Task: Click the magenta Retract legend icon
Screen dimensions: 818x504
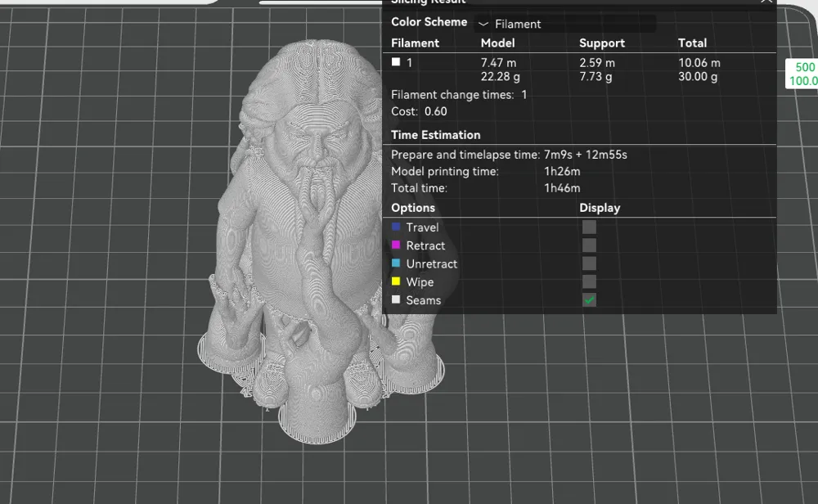Action: [x=397, y=245]
